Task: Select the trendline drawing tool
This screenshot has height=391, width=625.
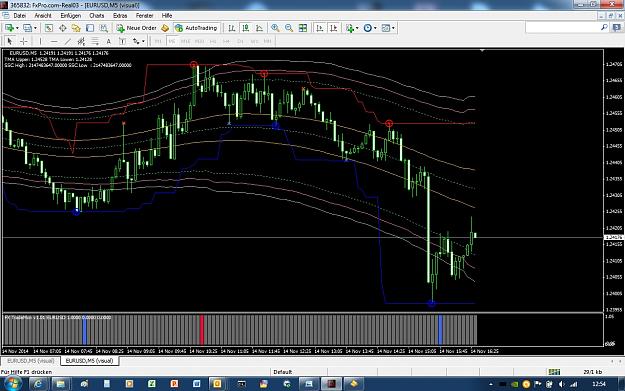Action: tap(68, 41)
